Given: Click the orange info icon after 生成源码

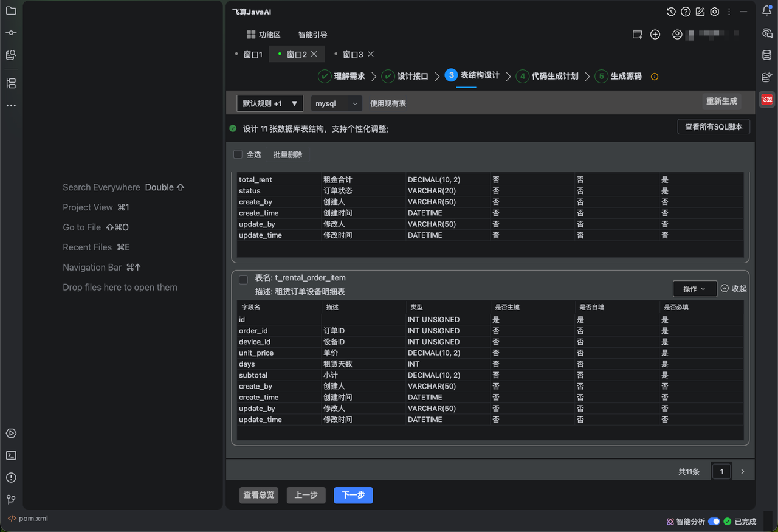Looking at the screenshot, I should point(655,77).
